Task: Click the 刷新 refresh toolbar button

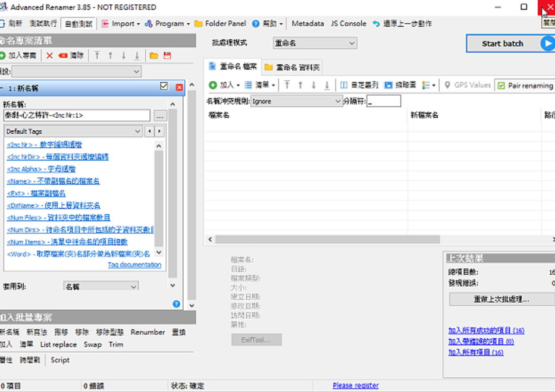Action: coord(11,24)
